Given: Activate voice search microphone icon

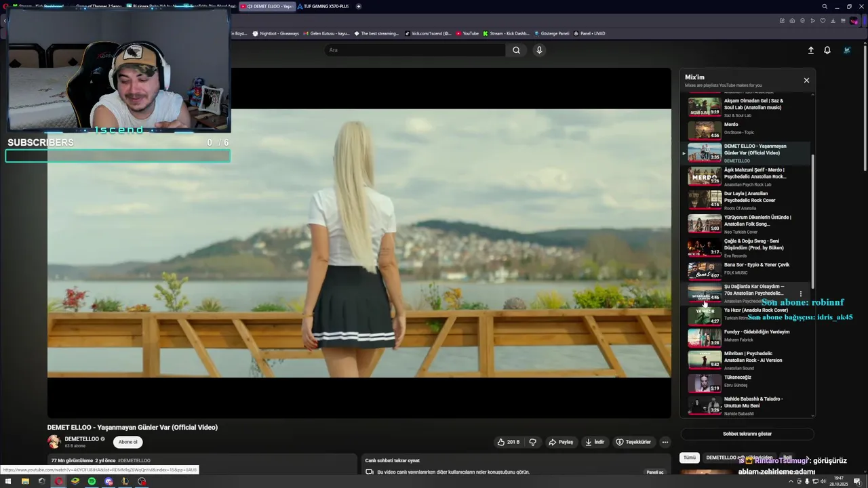Looking at the screenshot, I should coord(539,50).
